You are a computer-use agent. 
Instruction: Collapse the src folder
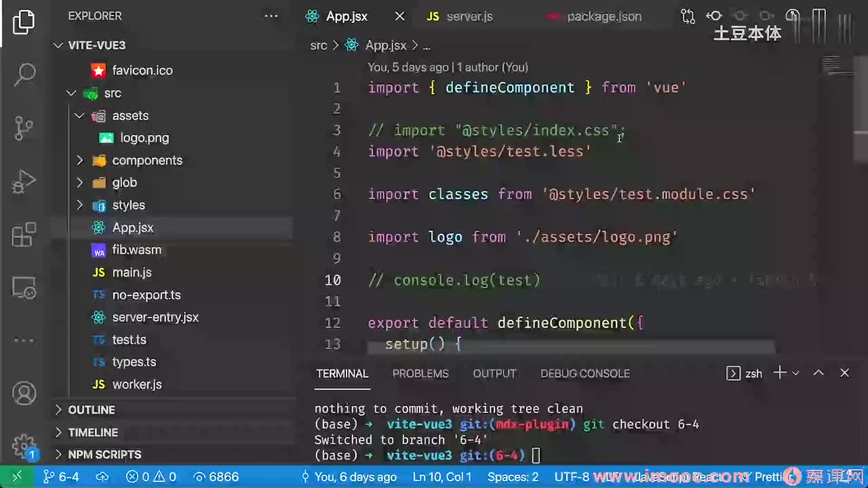(x=71, y=94)
